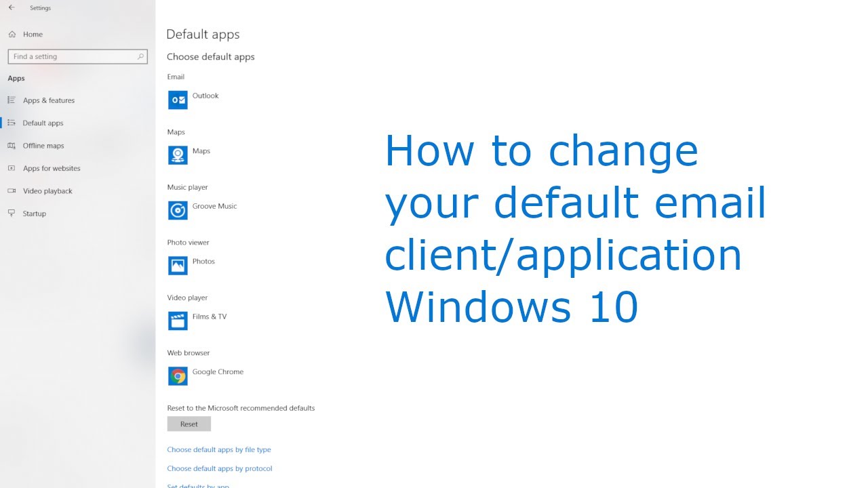The image size is (868, 488).
Task: Click the back arrow in Settings
Action: click(12, 8)
